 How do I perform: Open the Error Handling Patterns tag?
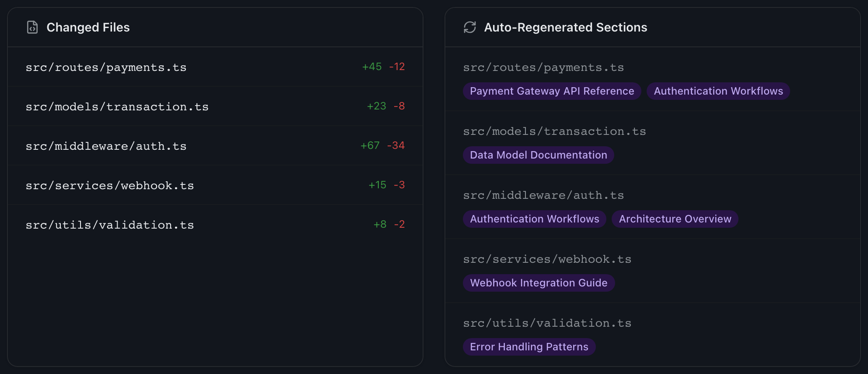tap(529, 347)
